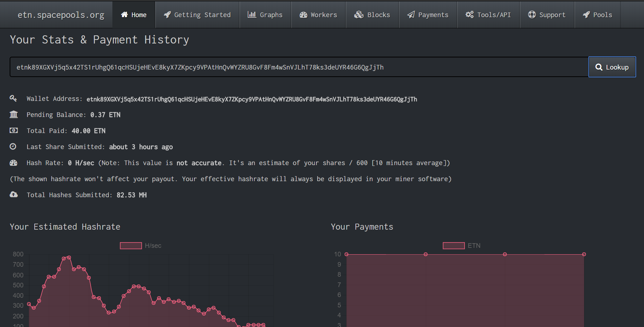This screenshot has width=644, height=327.
Task: Click the 'Your Estimated Hashrate' heading
Action: click(65, 227)
